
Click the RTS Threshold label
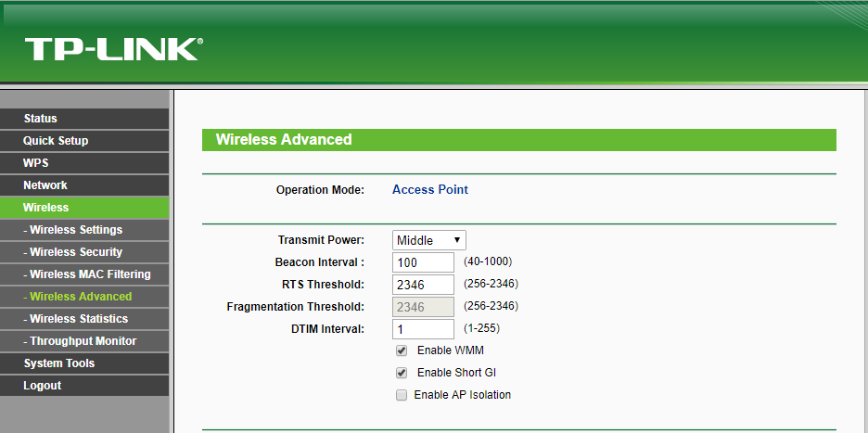pos(323,285)
